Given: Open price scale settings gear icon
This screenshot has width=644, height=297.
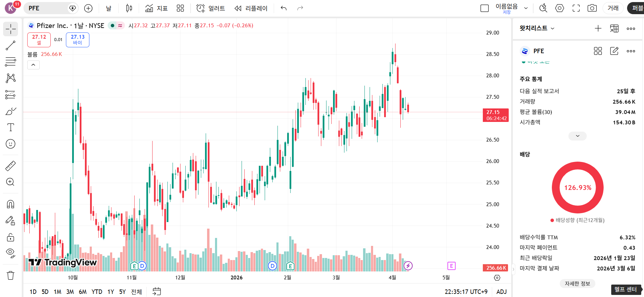Looking at the screenshot, I should 497,278.
